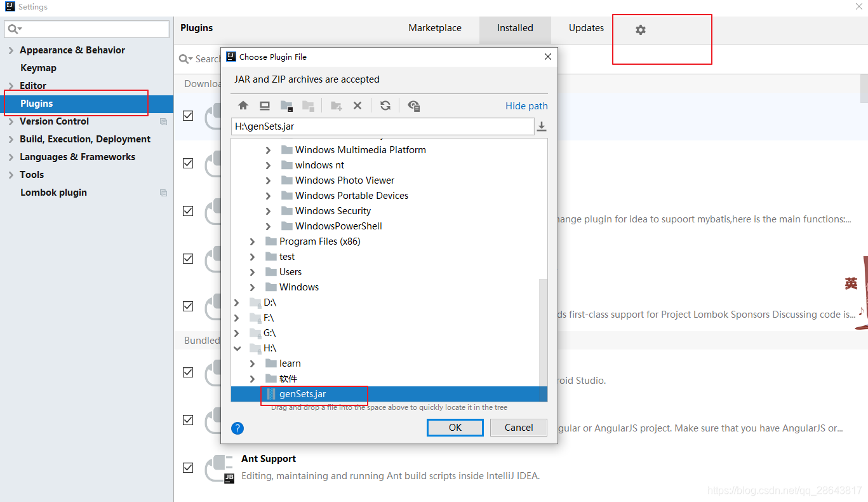Toggle the Lombok plugin checkbox
This screenshot has width=868, height=502.
click(188, 306)
